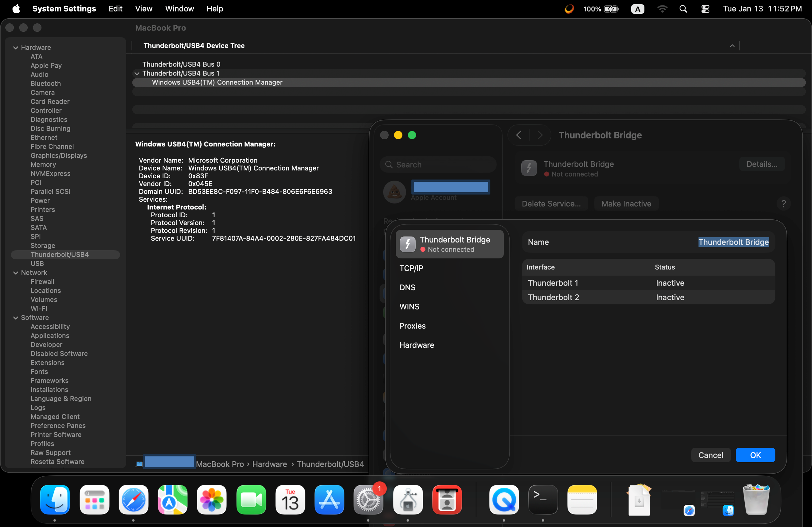This screenshot has height=527, width=812.
Task: Open Finder from the Dock
Action: (x=55, y=500)
